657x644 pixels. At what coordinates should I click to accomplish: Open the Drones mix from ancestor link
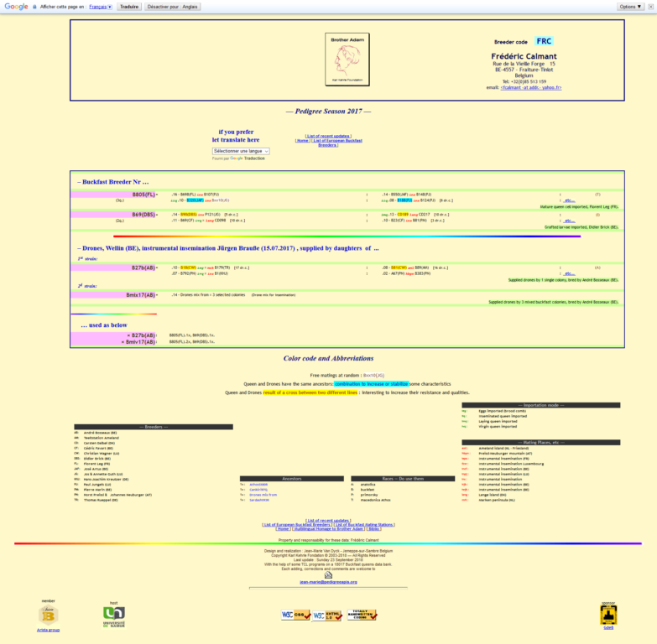pos(263,495)
